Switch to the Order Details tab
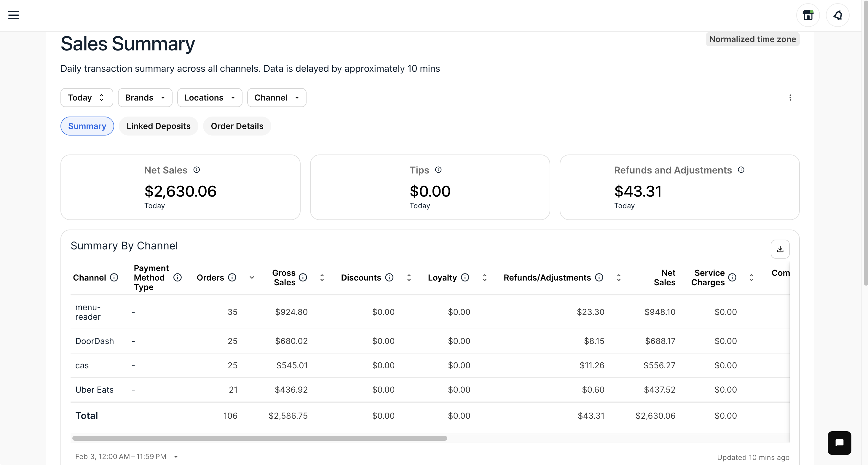 click(237, 126)
